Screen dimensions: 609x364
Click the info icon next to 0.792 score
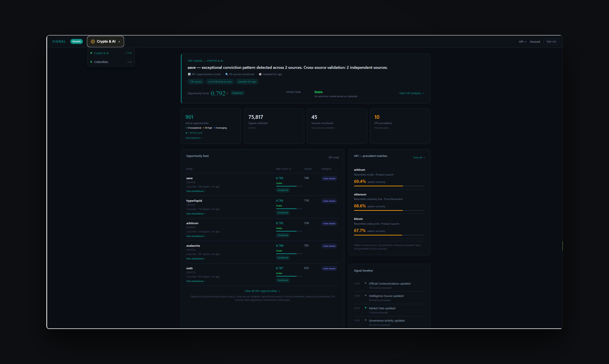coord(227,93)
